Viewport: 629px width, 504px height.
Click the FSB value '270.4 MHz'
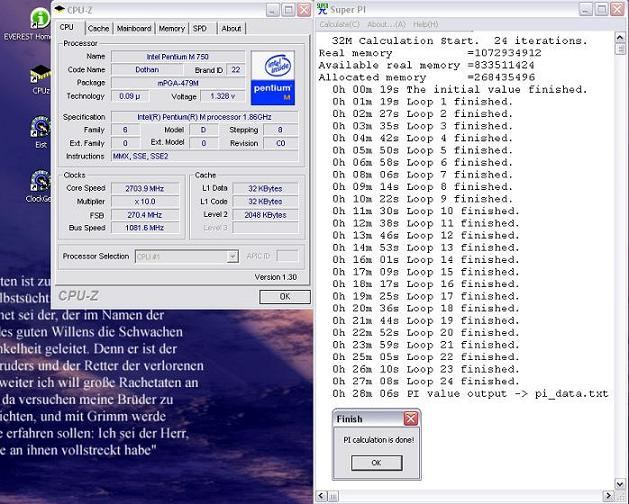pos(145,215)
